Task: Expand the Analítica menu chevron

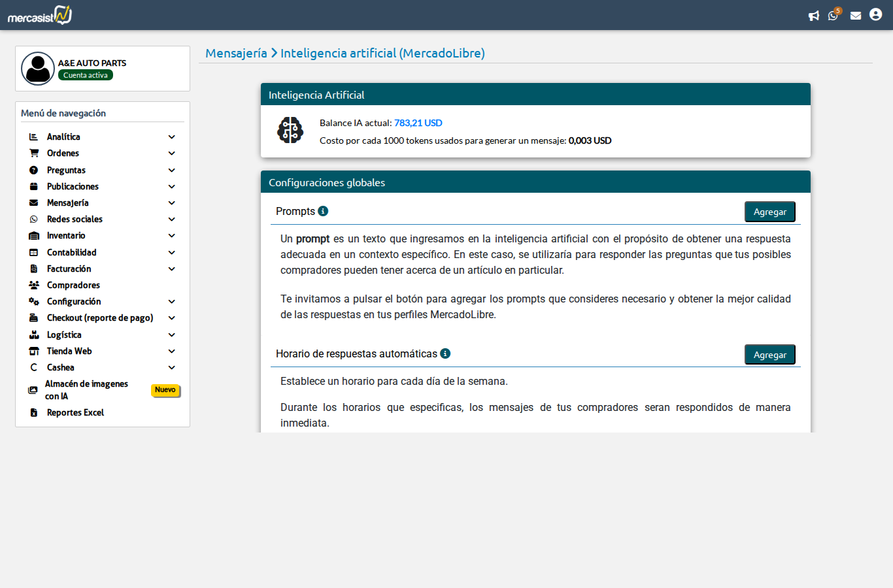Action: [x=171, y=137]
